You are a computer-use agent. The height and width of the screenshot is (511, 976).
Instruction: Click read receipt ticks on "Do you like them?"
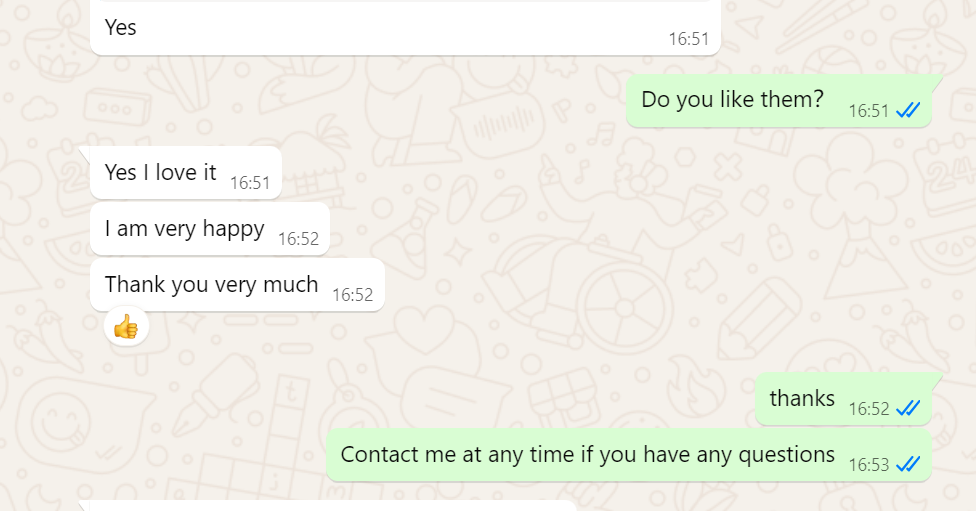click(908, 111)
